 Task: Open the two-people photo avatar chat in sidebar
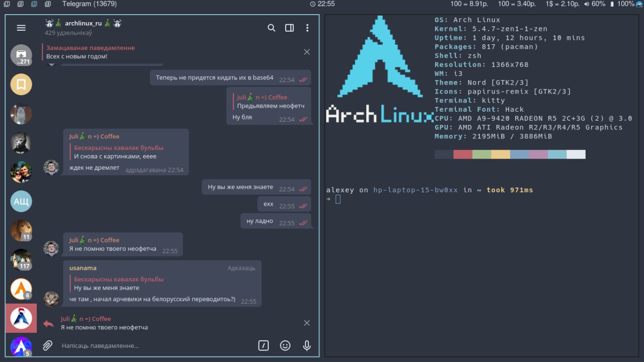(21, 172)
